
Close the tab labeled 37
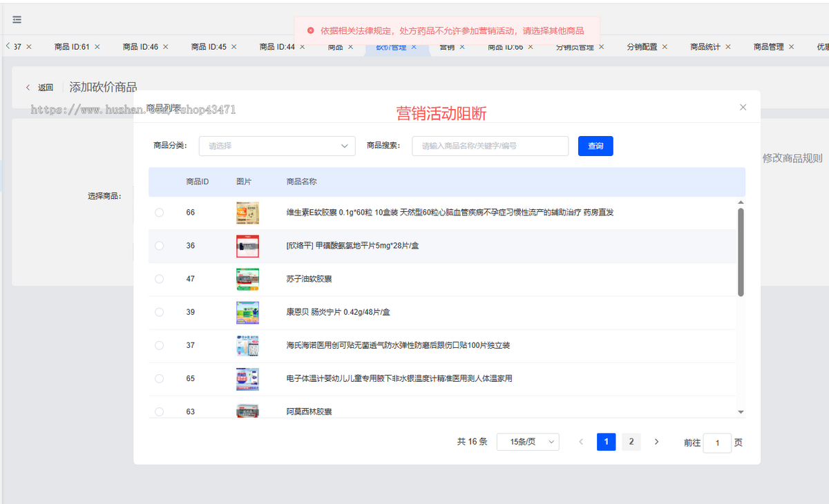click(x=29, y=47)
